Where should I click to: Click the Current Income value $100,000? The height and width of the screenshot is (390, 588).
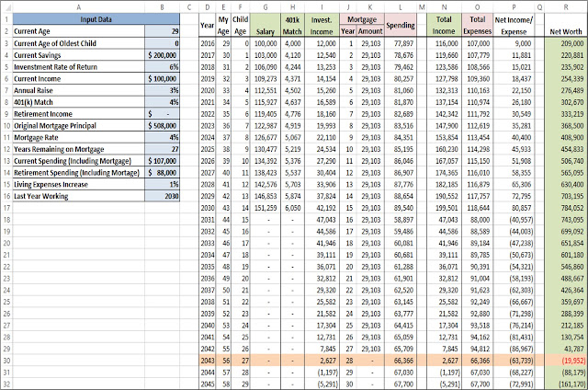pyautogui.click(x=162, y=78)
